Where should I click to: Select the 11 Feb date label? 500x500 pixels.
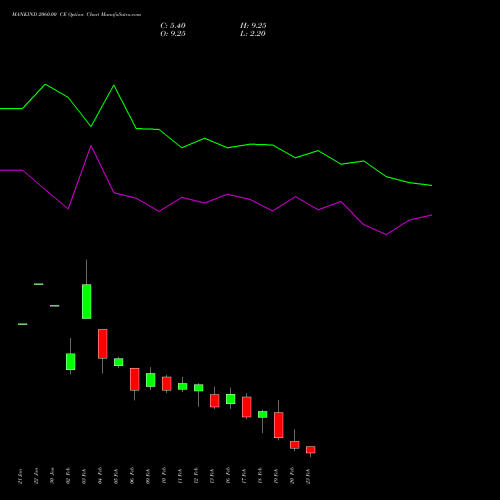pyautogui.click(x=180, y=476)
